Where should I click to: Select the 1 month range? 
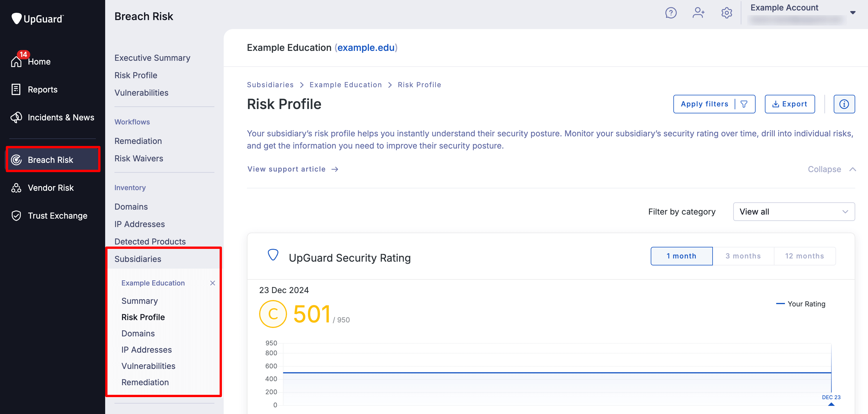[681, 256]
